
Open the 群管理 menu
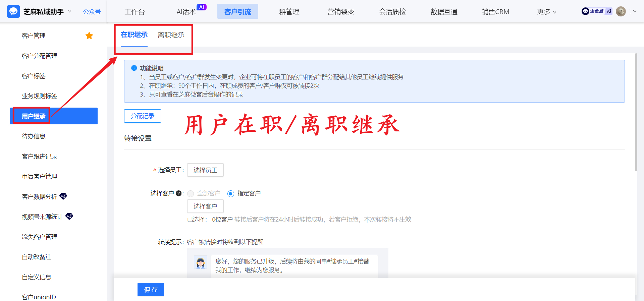289,12
